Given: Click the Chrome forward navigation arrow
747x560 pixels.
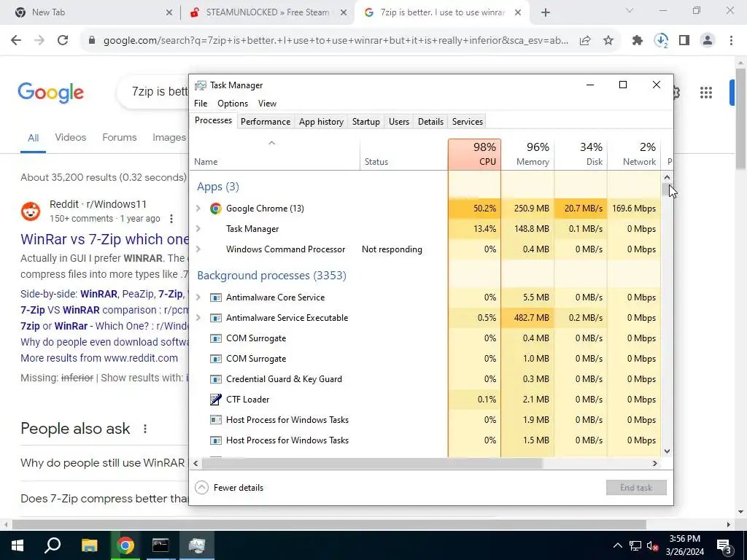Looking at the screenshot, I should tap(39, 41).
